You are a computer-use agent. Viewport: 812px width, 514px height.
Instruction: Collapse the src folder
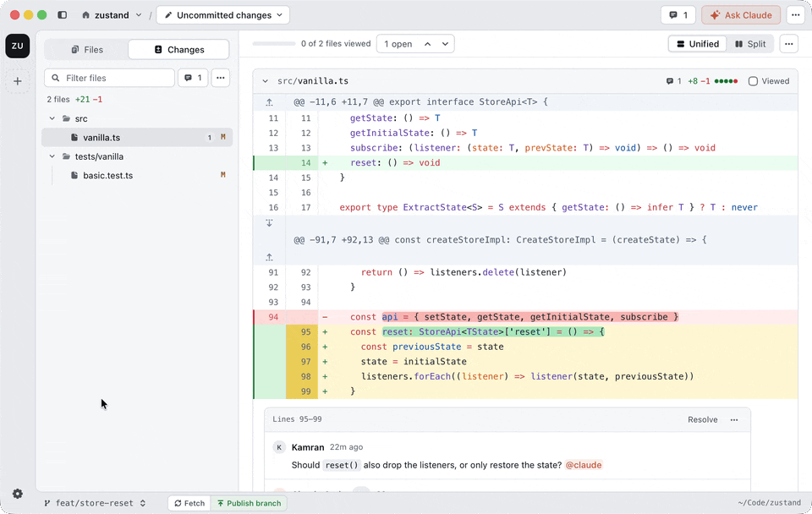click(x=52, y=118)
